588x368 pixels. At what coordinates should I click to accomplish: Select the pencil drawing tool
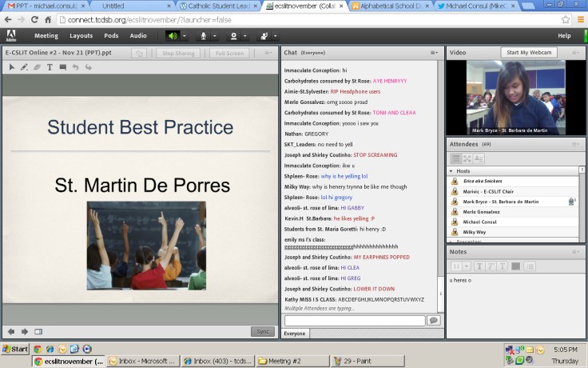pos(24,67)
